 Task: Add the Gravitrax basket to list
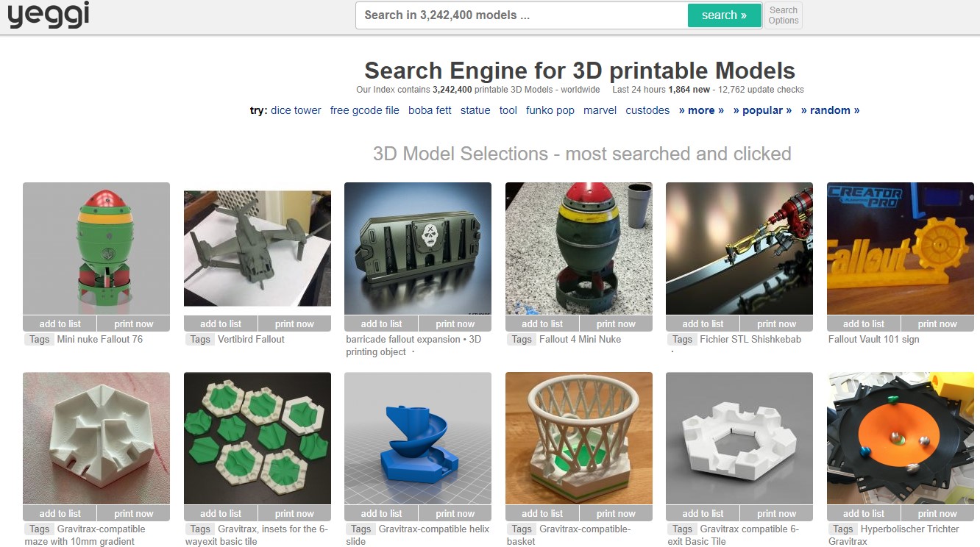(542, 513)
